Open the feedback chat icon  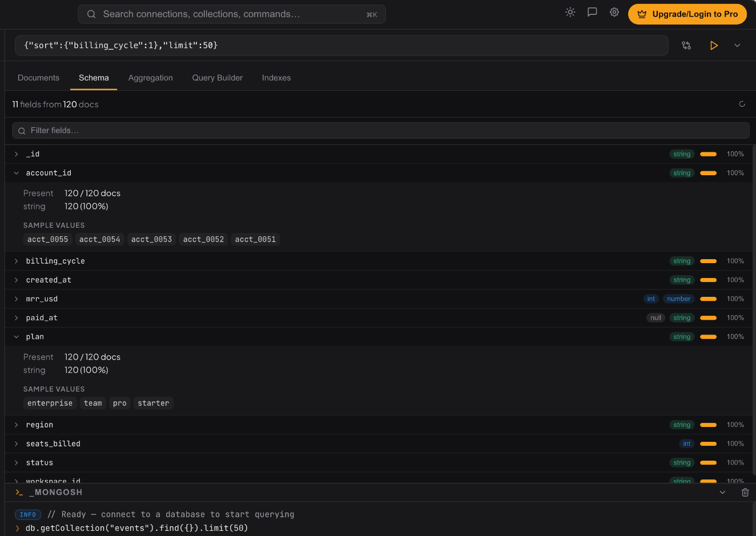[x=592, y=12]
